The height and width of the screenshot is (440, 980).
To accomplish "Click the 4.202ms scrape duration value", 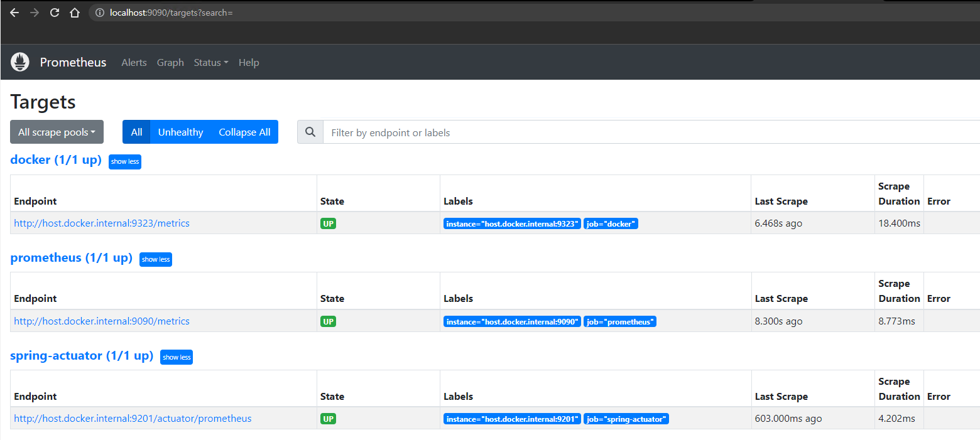I will coord(896,418).
